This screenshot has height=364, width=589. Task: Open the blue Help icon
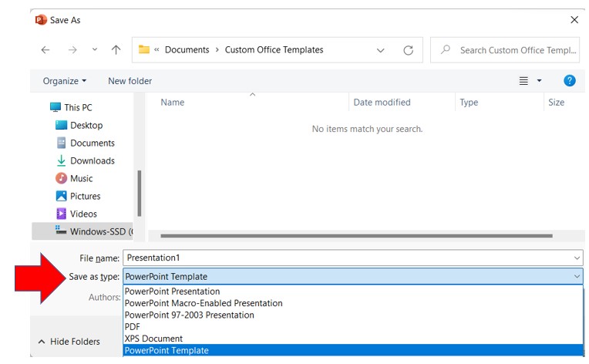[570, 80]
